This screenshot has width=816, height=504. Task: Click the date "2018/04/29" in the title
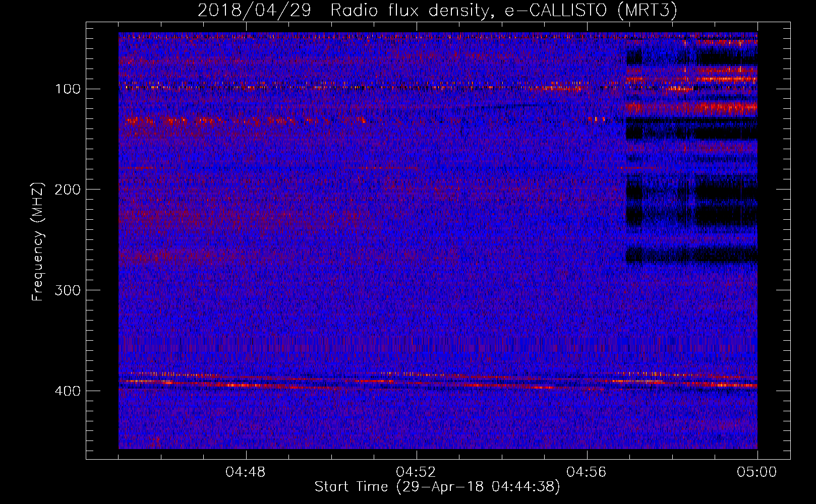coord(254,11)
